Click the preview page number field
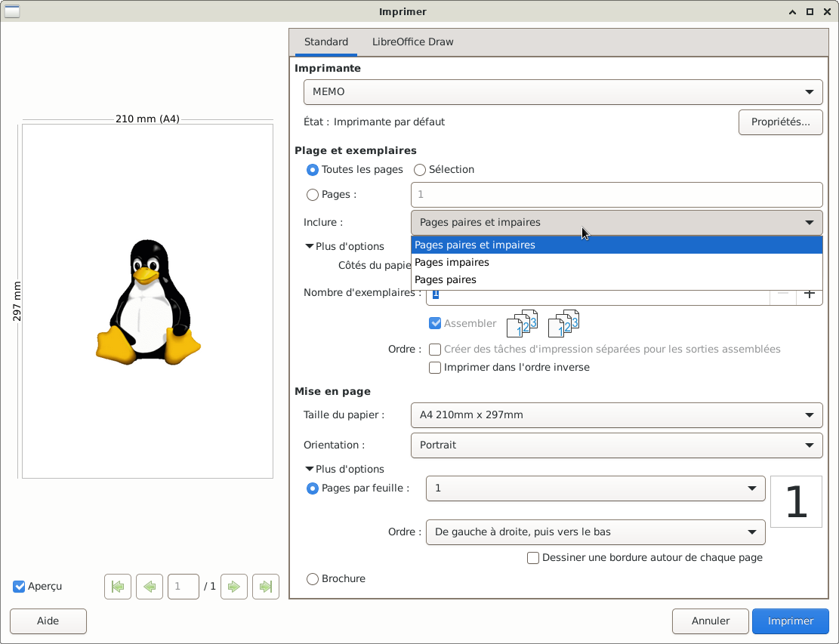 click(x=183, y=586)
